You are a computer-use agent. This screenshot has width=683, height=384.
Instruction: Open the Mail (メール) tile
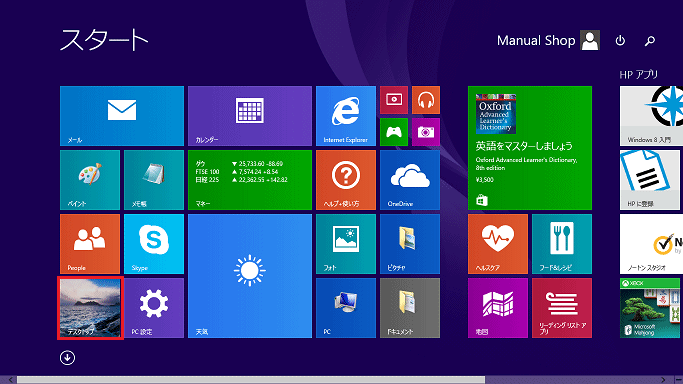(122, 116)
